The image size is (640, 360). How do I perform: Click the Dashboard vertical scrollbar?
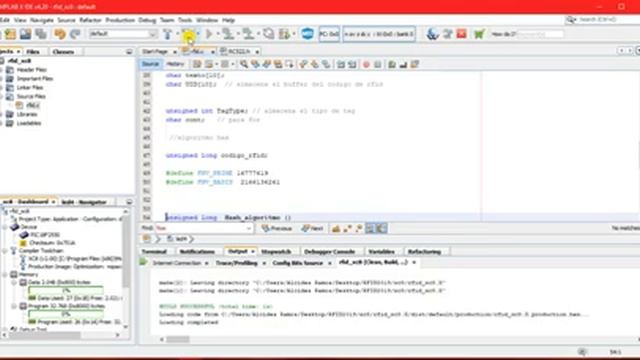pos(126,253)
